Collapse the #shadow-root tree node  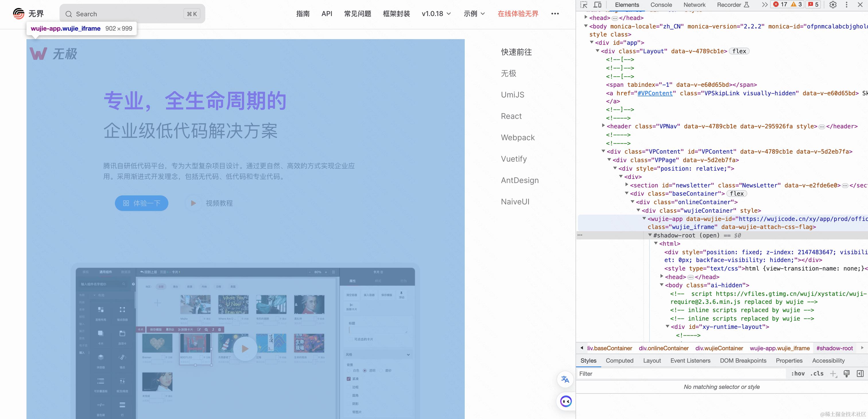(x=650, y=235)
